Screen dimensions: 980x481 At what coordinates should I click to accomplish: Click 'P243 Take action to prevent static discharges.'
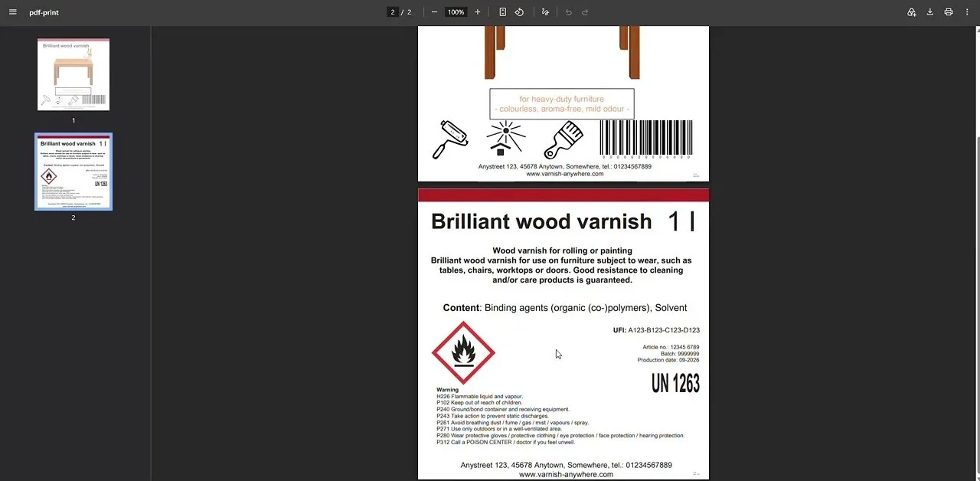(x=495, y=417)
